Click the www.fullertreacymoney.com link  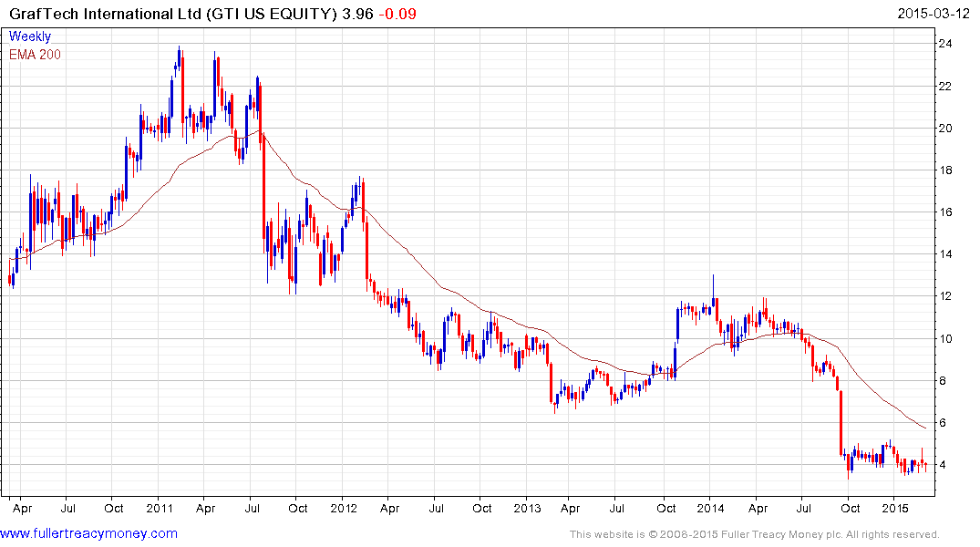tap(88, 534)
